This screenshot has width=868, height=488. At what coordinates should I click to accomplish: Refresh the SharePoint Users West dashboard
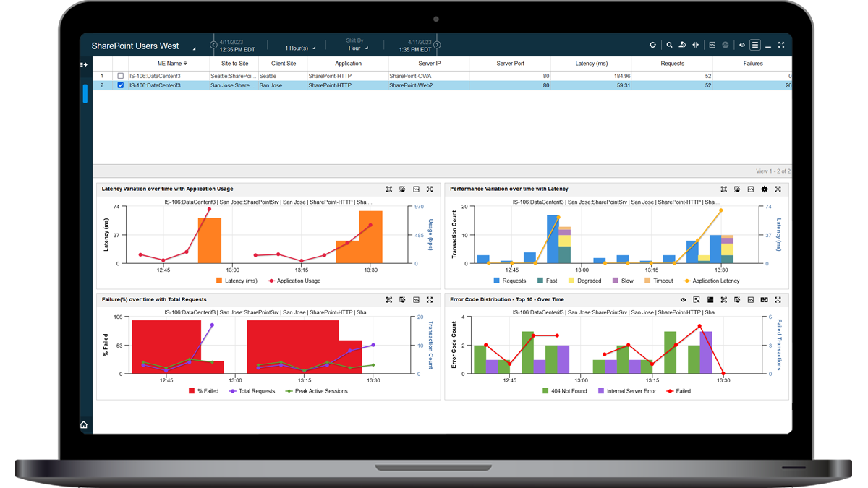tap(652, 44)
